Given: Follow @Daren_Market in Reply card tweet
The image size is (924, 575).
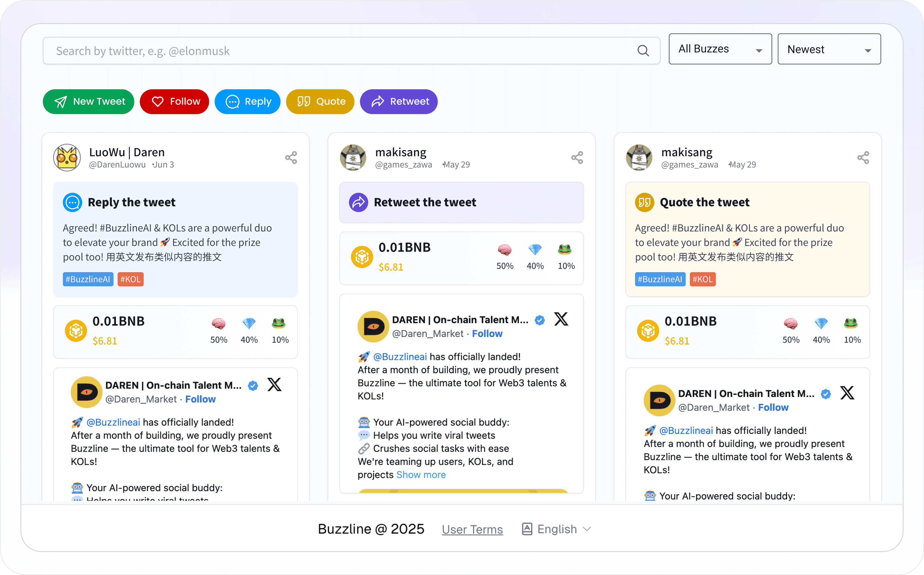Looking at the screenshot, I should click(200, 399).
